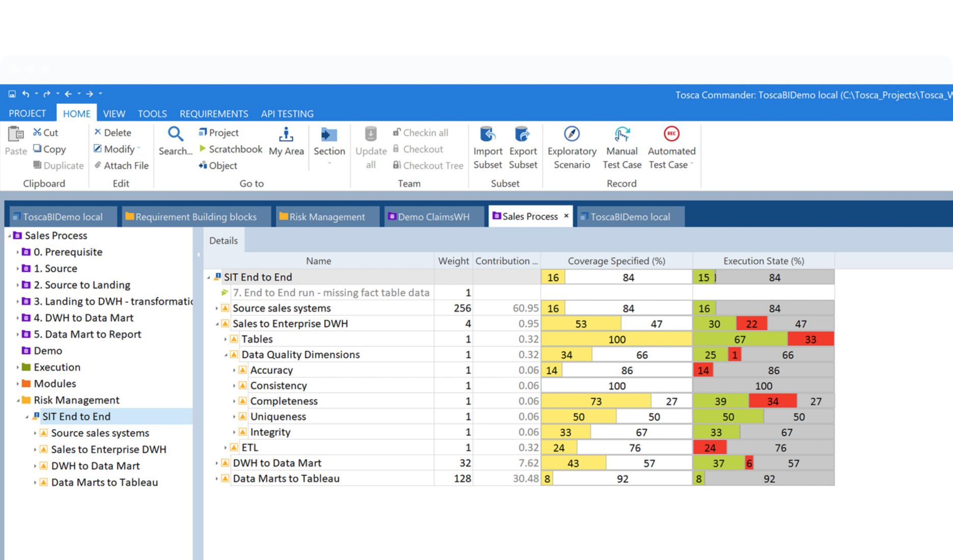
Task: Launch the Manual Test Case recorder
Action: click(x=622, y=135)
